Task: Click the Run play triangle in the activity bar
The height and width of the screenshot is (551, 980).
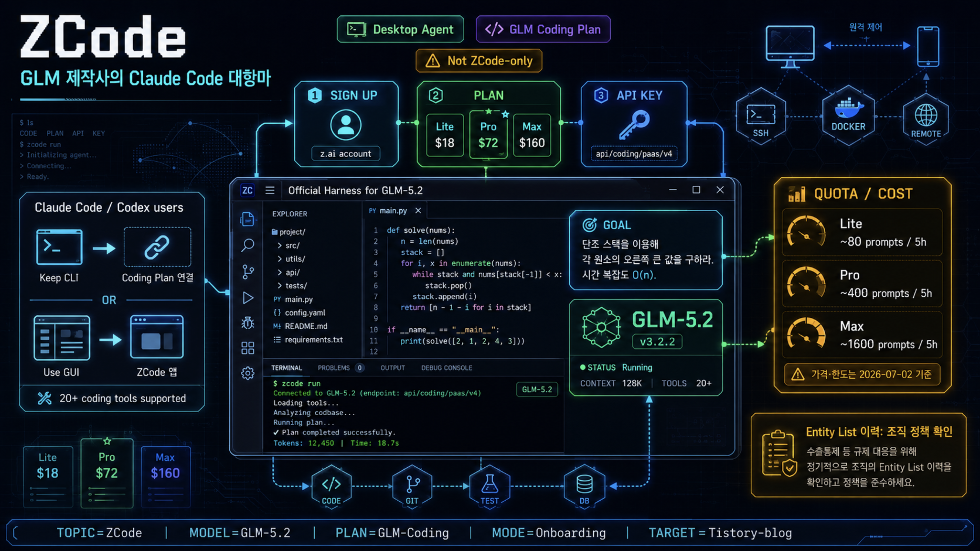Action: [248, 298]
